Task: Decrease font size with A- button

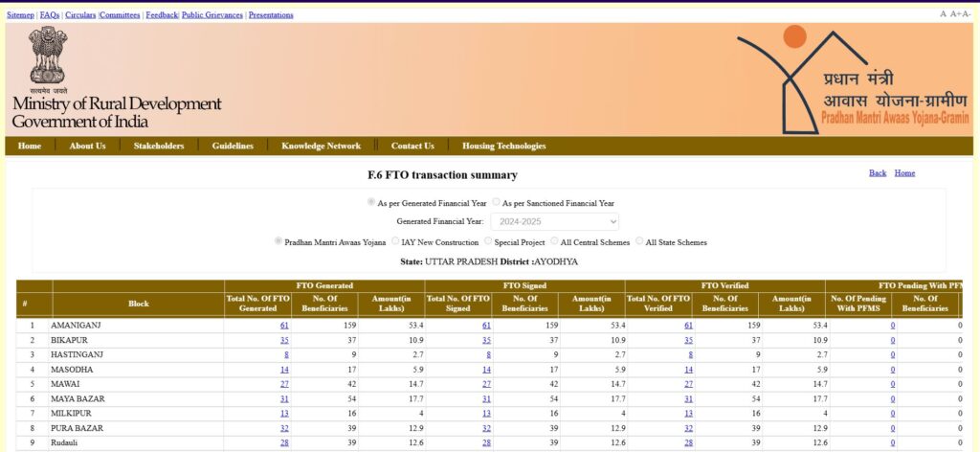Action: coord(967,13)
